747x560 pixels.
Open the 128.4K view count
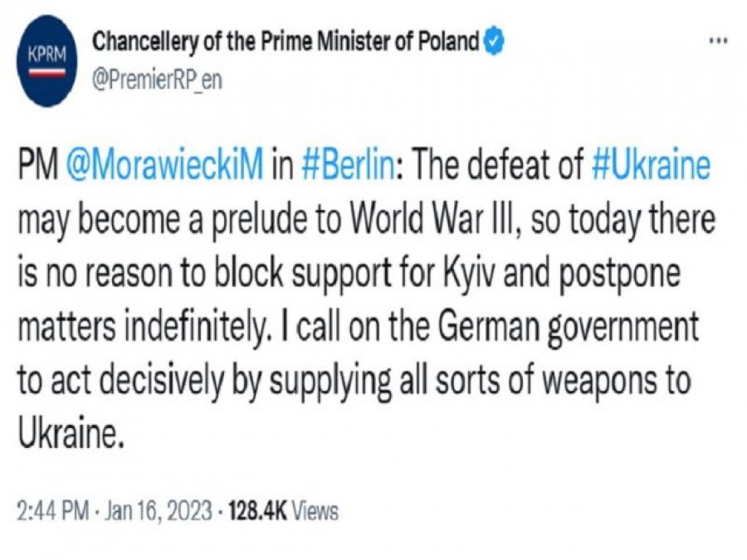point(248,511)
